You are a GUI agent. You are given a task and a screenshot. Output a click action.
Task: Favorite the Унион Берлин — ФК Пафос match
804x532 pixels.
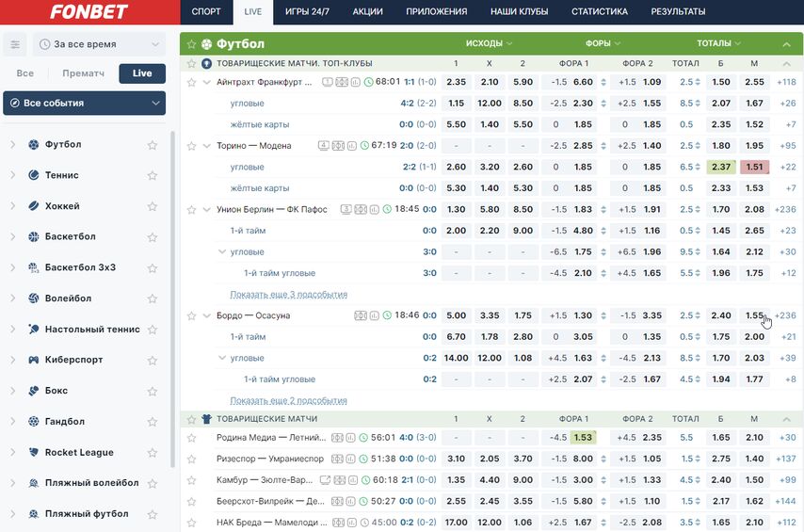tap(191, 209)
